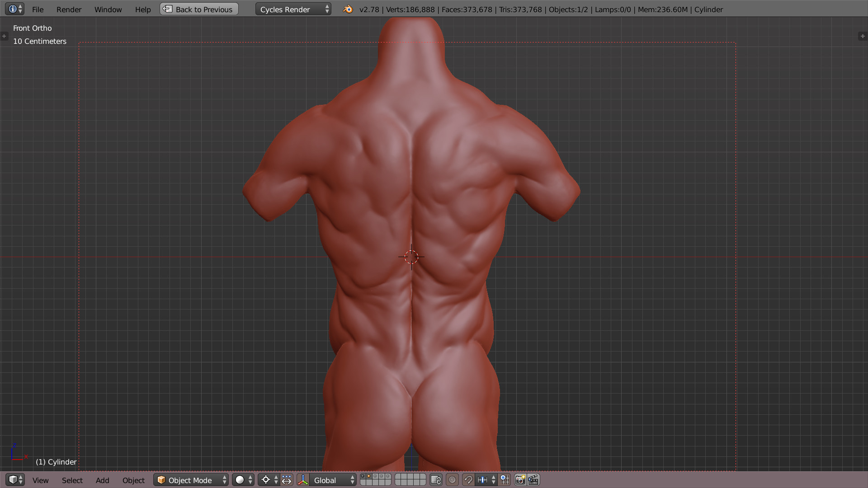Screen dimensions: 868x488
Task: Click the 'Verts:186,888' statistic
Action: (x=410, y=9)
